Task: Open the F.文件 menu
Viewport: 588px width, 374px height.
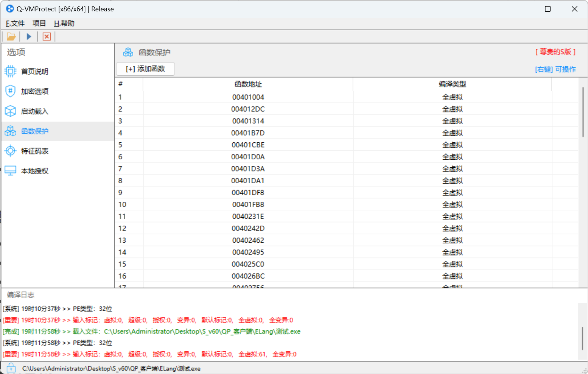Action: point(15,23)
